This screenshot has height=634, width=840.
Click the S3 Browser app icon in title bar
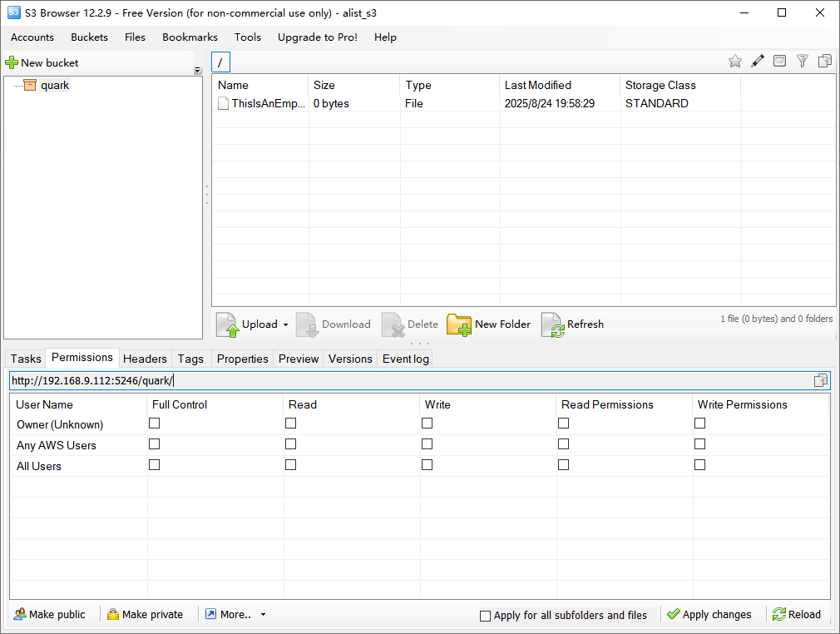tap(14, 12)
